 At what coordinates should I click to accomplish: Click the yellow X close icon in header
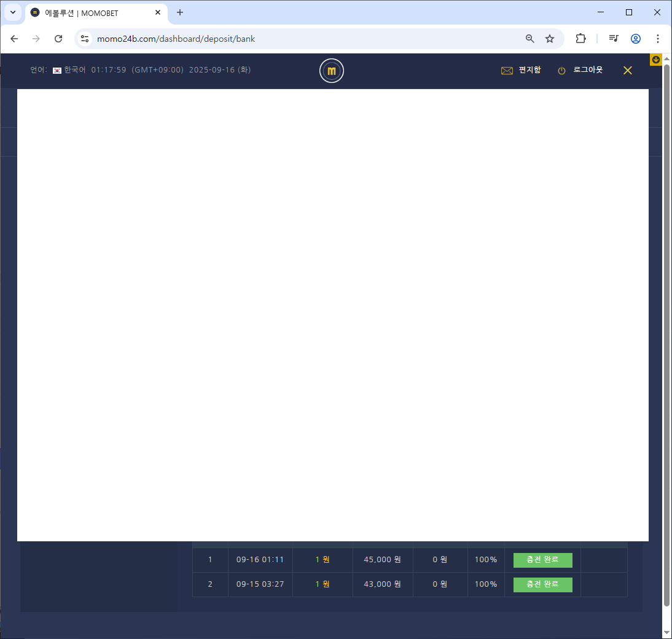pyautogui.click(x=627, y=71)
